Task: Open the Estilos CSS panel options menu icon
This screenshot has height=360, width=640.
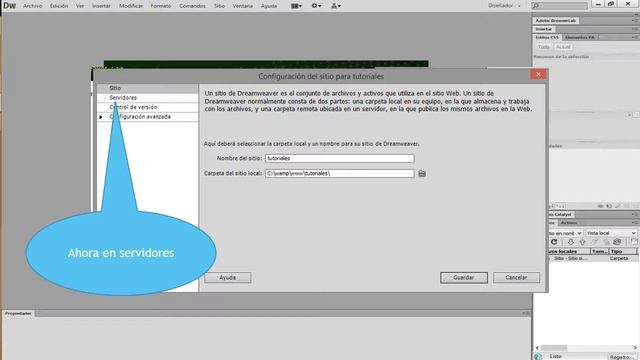Action: (x=635, y=37)
